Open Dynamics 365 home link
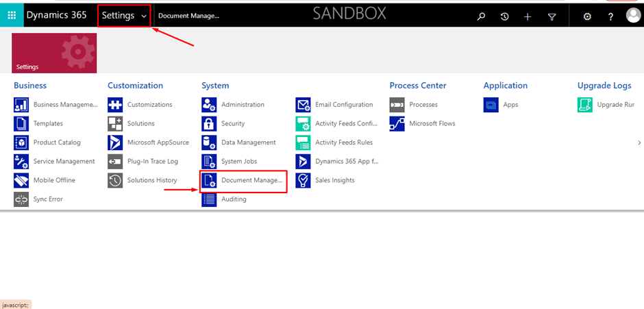The image size is (644, 309). (57, 15)
